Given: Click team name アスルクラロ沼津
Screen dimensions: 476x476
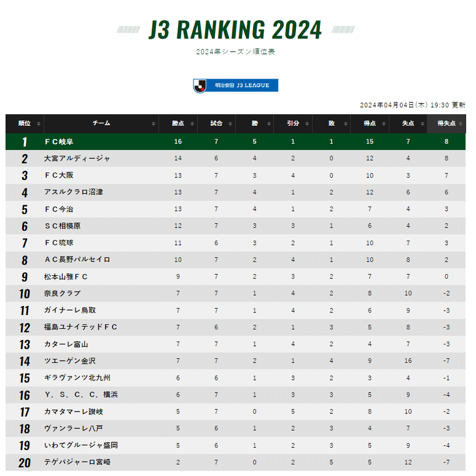Looking at the screenshot, I should click(x=74, y=192).
